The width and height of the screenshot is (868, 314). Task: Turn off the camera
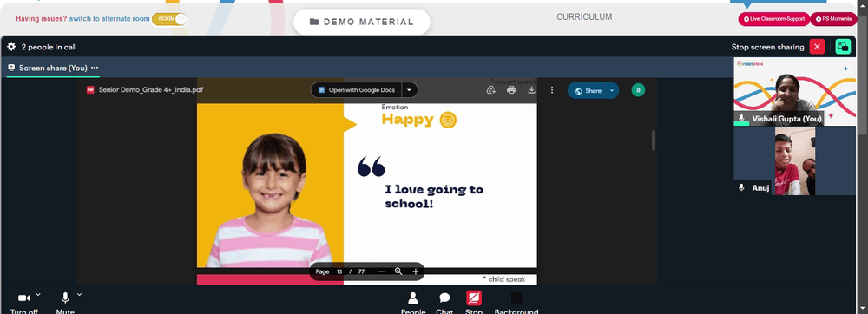(x=23, y=303)
